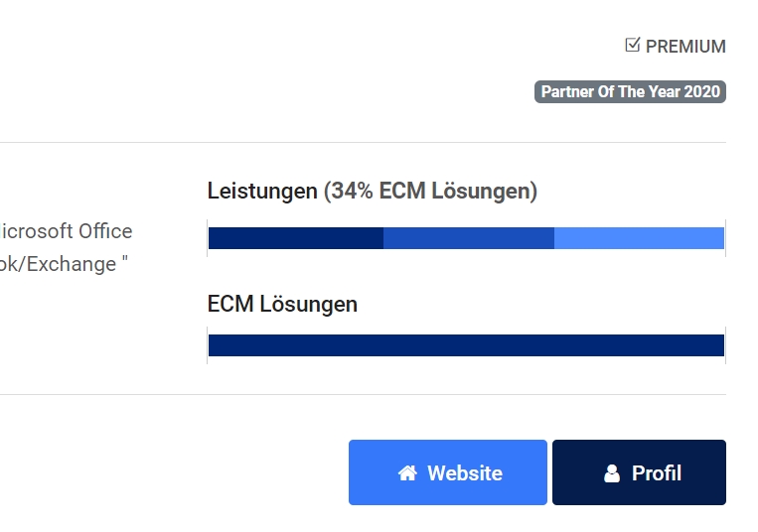Click the word Website in blue button
This screenshot has height=532, width=758.
(x=465, y=473)
